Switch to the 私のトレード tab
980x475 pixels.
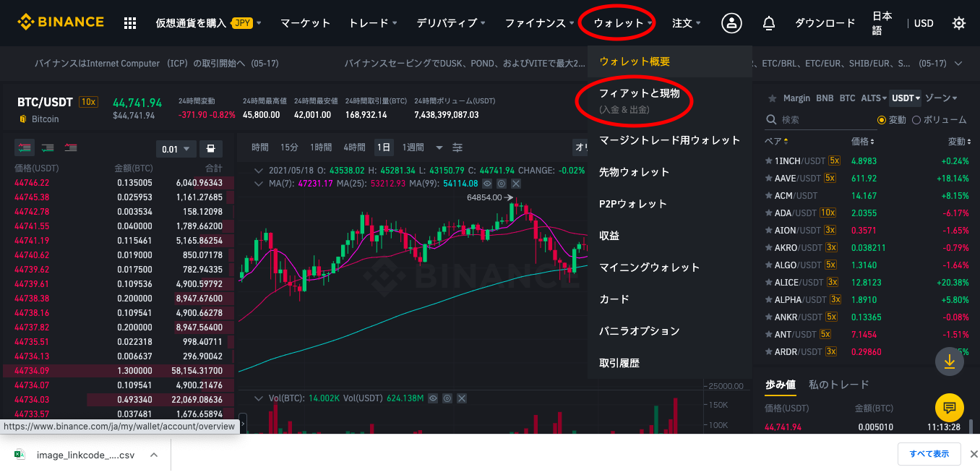[839, 385]
